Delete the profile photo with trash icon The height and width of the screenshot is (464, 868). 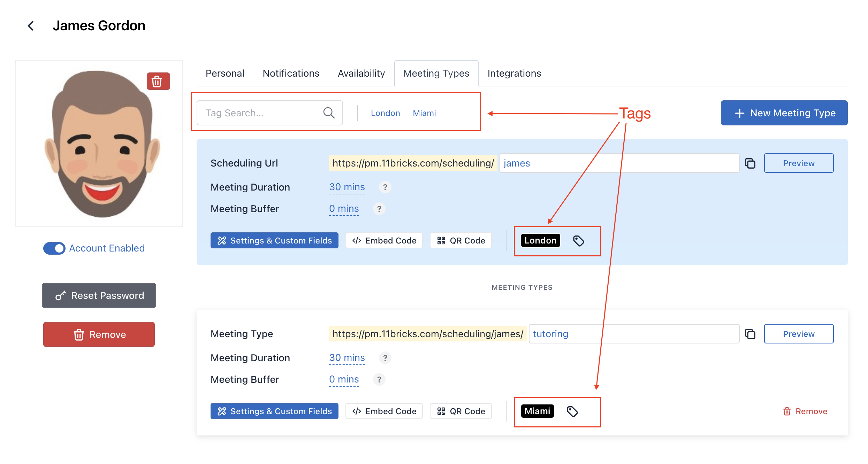[158, 81]
